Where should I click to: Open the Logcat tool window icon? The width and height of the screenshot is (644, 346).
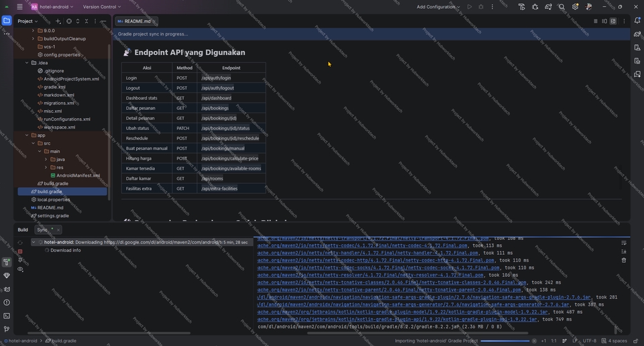tap(7, 289)
